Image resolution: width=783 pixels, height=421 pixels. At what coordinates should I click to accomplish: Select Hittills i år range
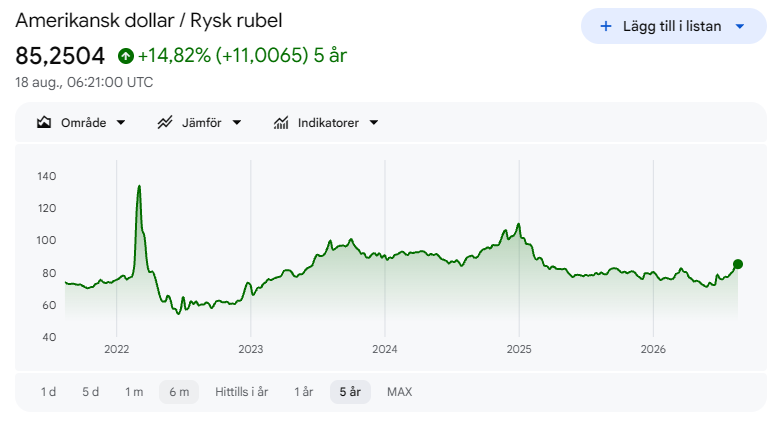click(242, 392)
